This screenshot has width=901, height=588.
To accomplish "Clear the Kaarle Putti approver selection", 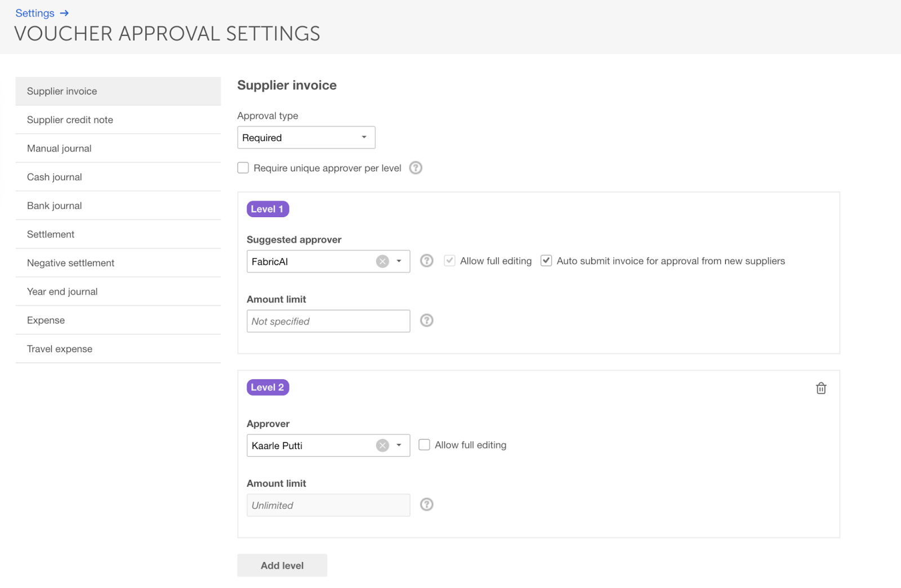I will pyautogui.click(x=382, y=446).
